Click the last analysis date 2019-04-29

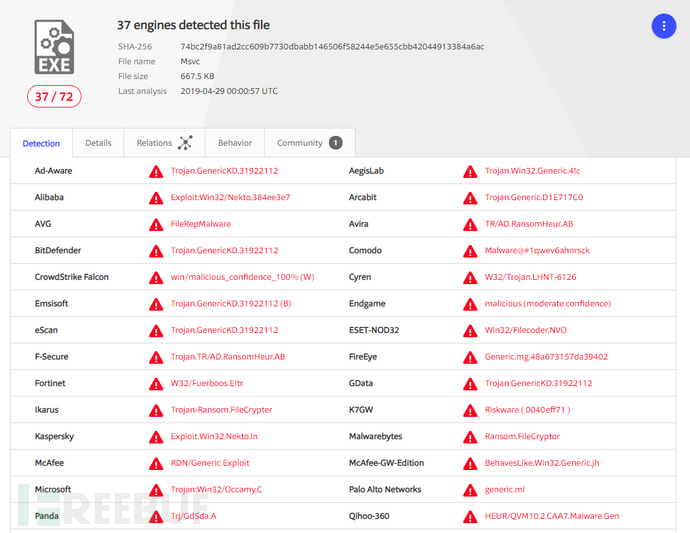tap(229, 91)
